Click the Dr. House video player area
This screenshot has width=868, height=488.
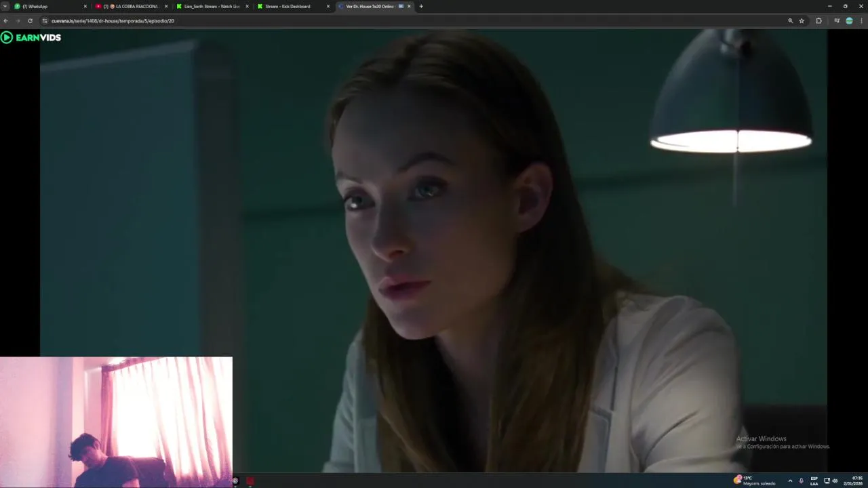coord(433,251)
